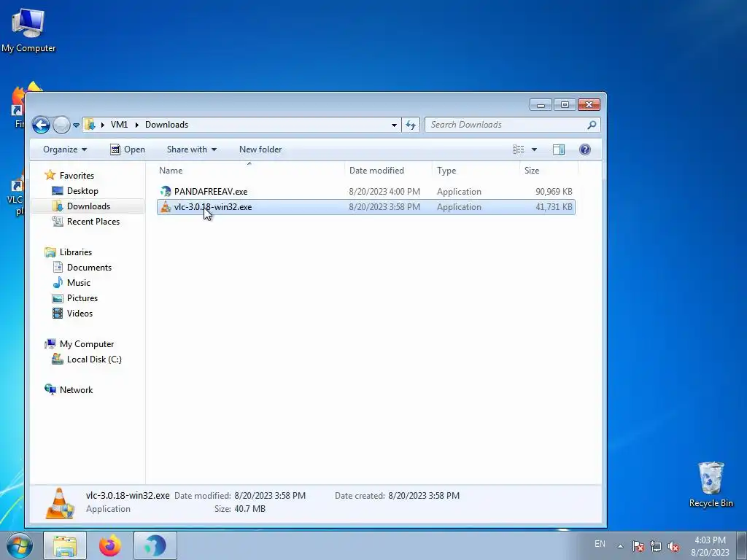Screen dimensions: 747x560
Task: Click the network tray icon
Action: pos(656,546)
